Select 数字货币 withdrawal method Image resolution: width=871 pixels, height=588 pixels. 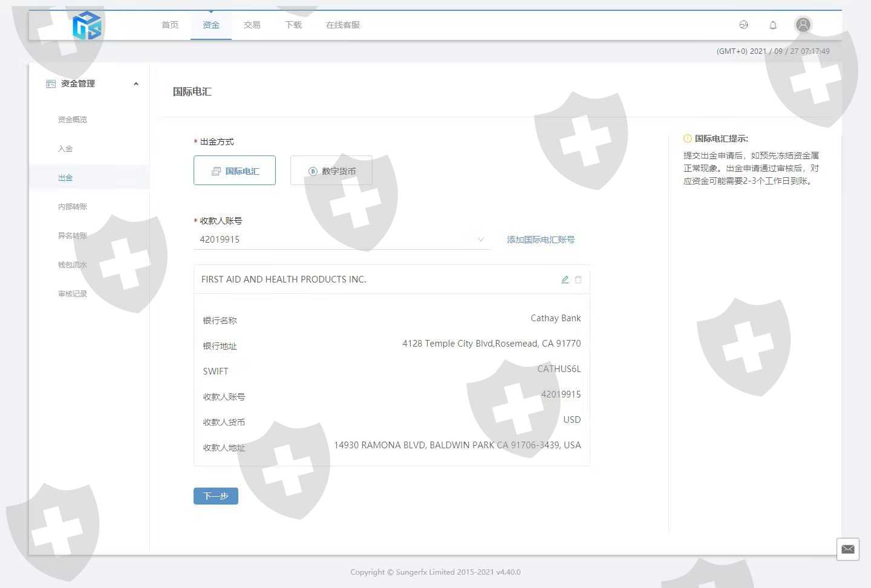331,171
